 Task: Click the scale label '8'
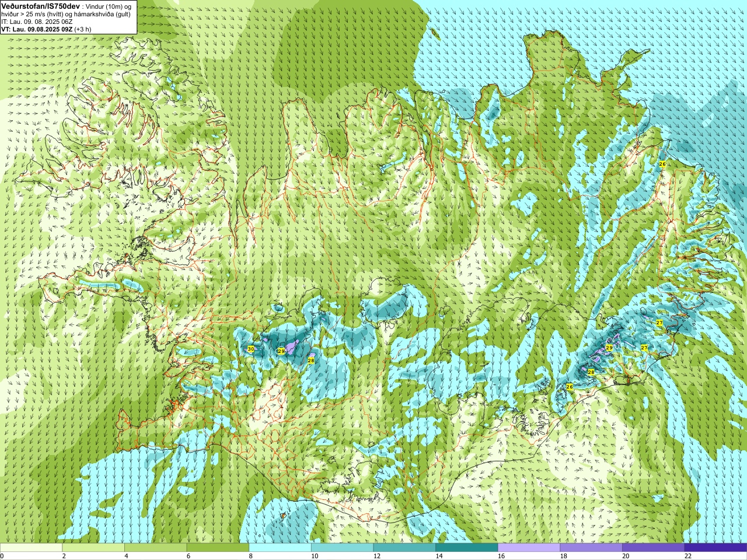(250, 556)
